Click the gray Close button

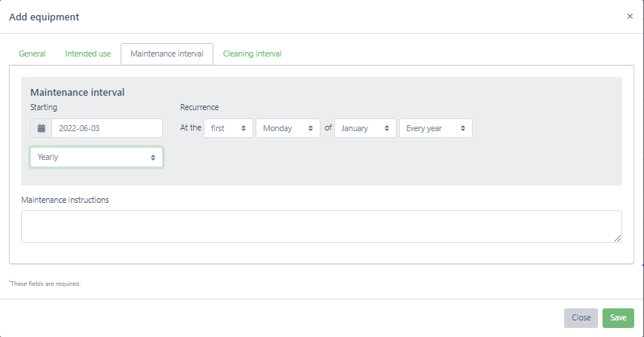coord(581,318)
